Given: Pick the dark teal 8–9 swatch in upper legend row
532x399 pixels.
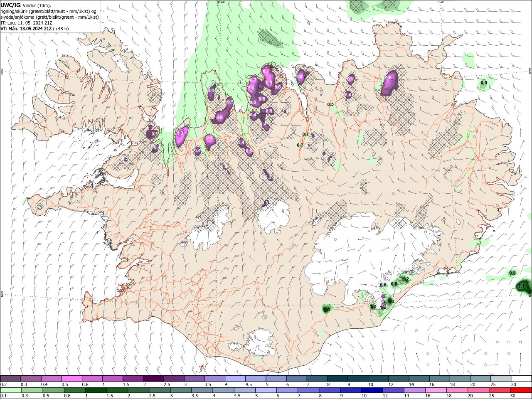Looking at the screenshot, I should [337, 378].
